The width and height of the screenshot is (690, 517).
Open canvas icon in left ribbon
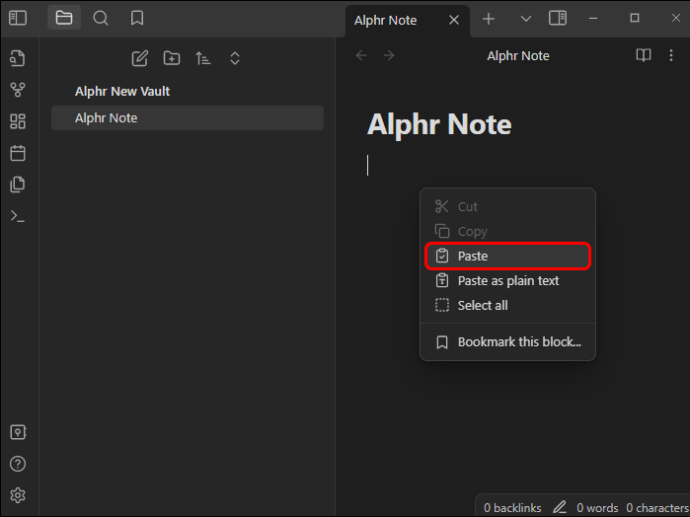[x=18, y=121]
